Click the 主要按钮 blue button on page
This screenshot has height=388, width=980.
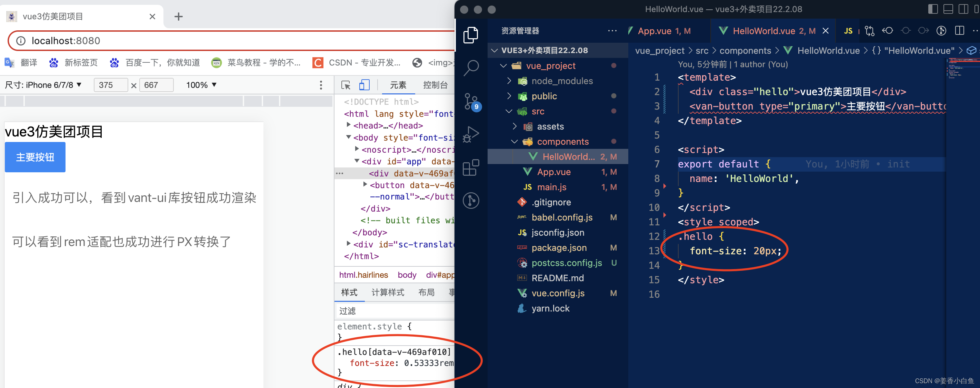(x=35, y=157)
